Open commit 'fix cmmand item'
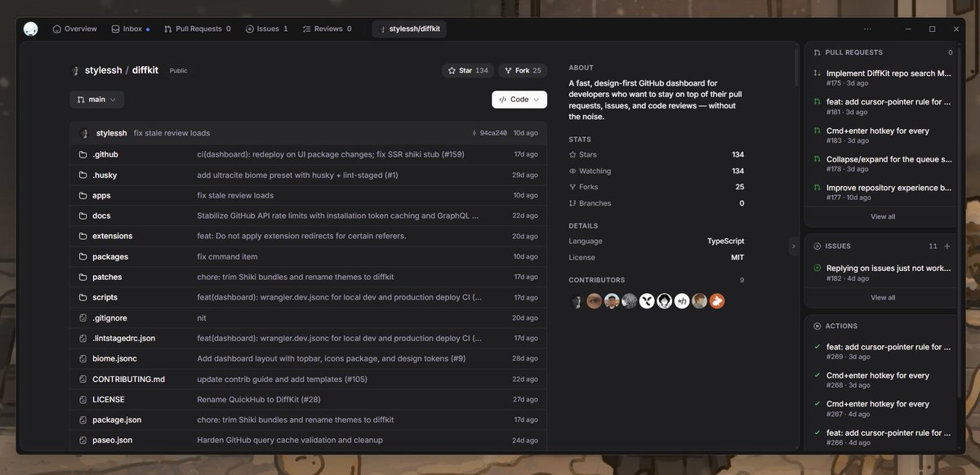Image resolution: width=980 pixels, height=475 pixels. [225, 256]
